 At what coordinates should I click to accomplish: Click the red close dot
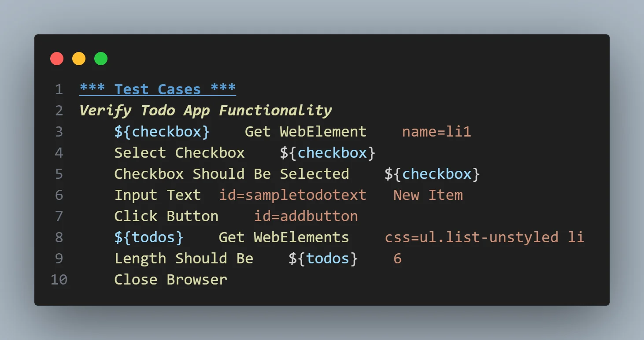click(57, 59)
